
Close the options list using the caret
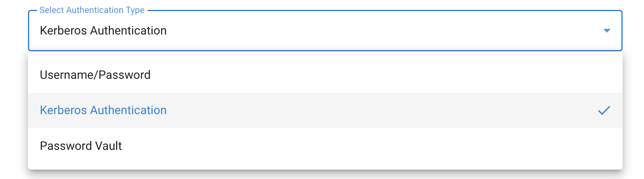click(607, 31)
